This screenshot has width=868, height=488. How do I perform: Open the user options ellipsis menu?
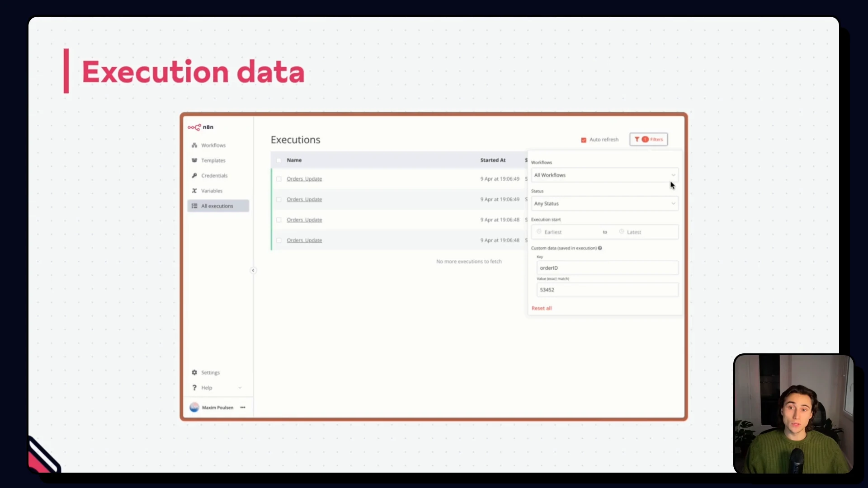click(243, 408)
